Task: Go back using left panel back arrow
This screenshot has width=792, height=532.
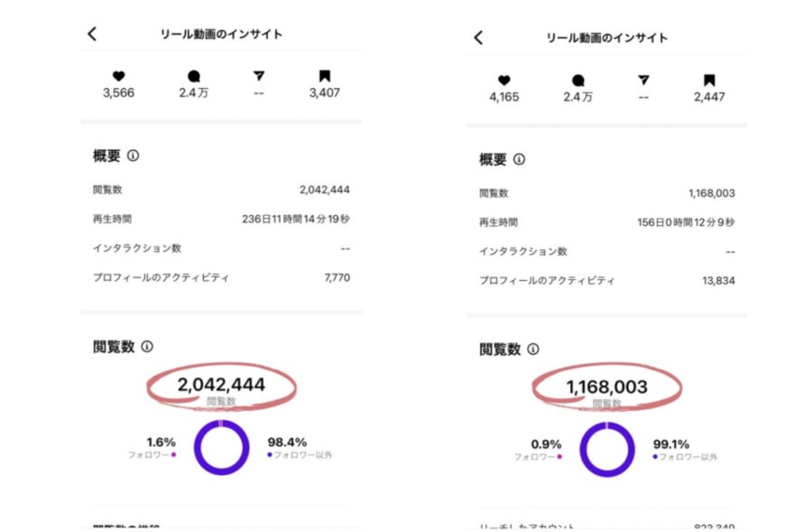Action: [x=92, y=34]
